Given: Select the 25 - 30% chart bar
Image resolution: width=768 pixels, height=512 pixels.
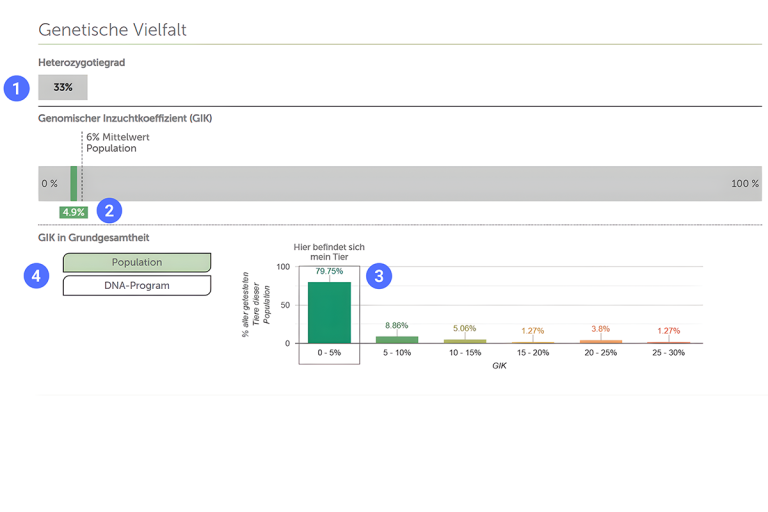Looking at the screenshot, I should click(x=669, y=342).
